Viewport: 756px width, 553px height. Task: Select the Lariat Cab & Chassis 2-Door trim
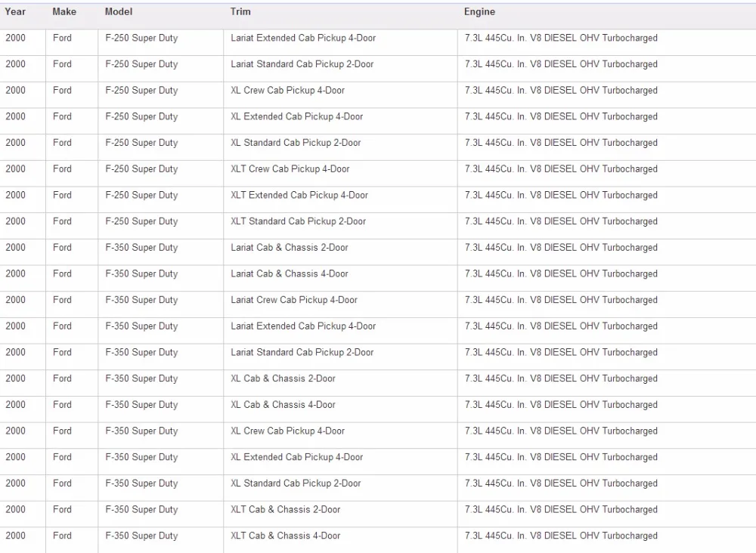click(x=290, y=248)
